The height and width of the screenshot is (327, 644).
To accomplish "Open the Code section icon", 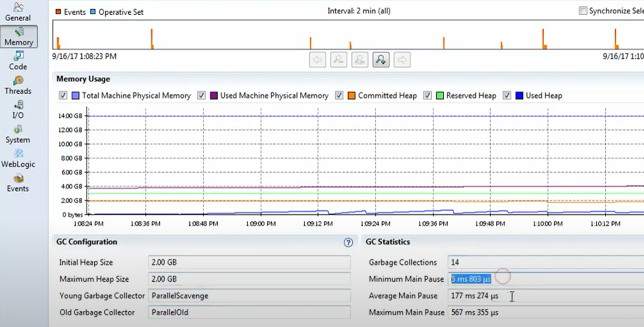I will pyautogui.click(x=18, y=61).
